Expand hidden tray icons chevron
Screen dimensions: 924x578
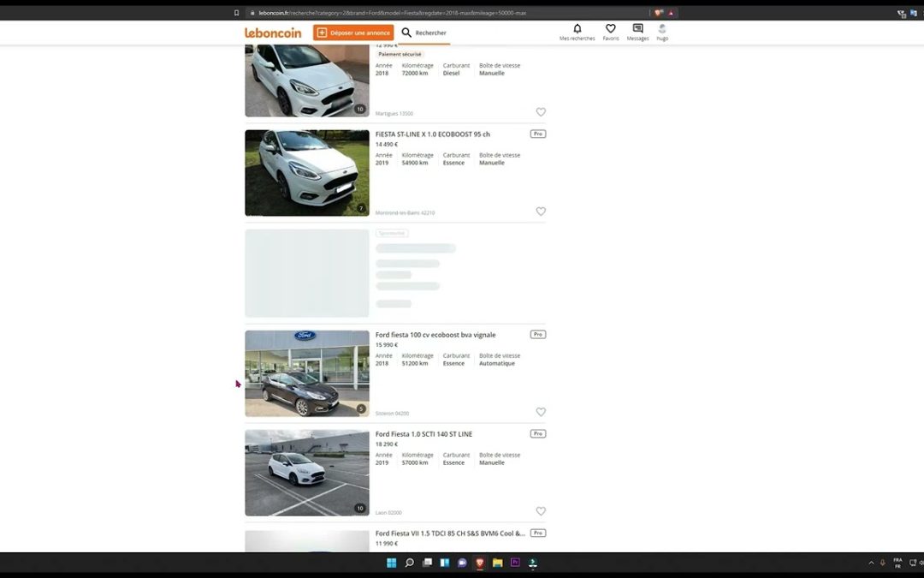tap(871, 563)
